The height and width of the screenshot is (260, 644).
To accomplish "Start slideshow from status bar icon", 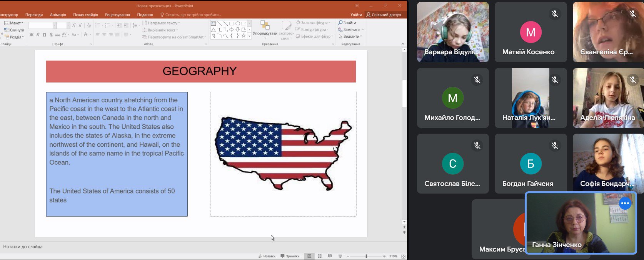I will [x=340, y=256].
